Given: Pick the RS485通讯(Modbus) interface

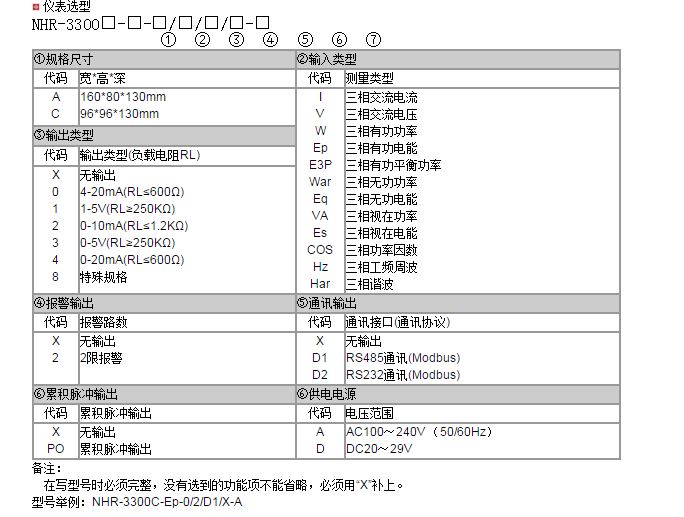Looking at the screenshot, I should 402,358.
